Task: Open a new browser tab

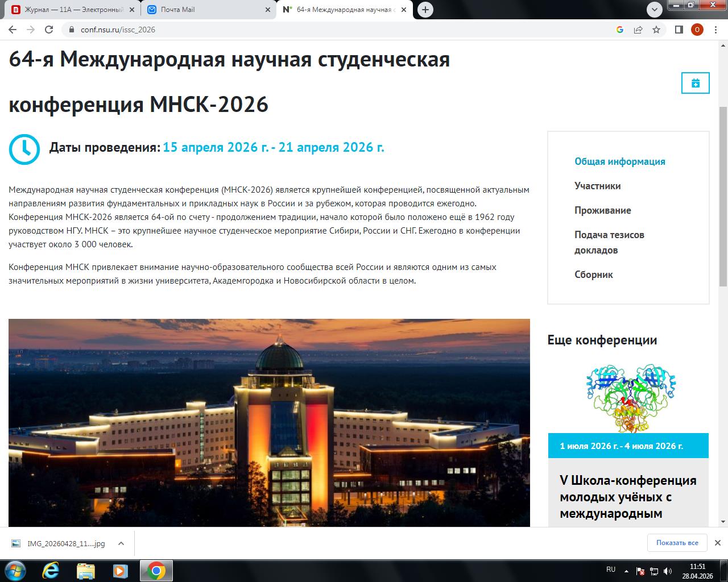Action: click(425, 10)
